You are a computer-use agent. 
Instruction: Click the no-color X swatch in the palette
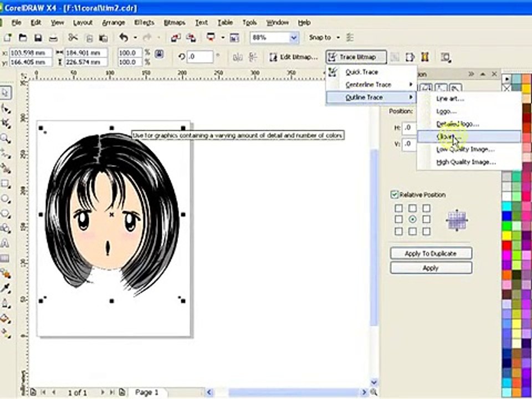click(507, 89)
